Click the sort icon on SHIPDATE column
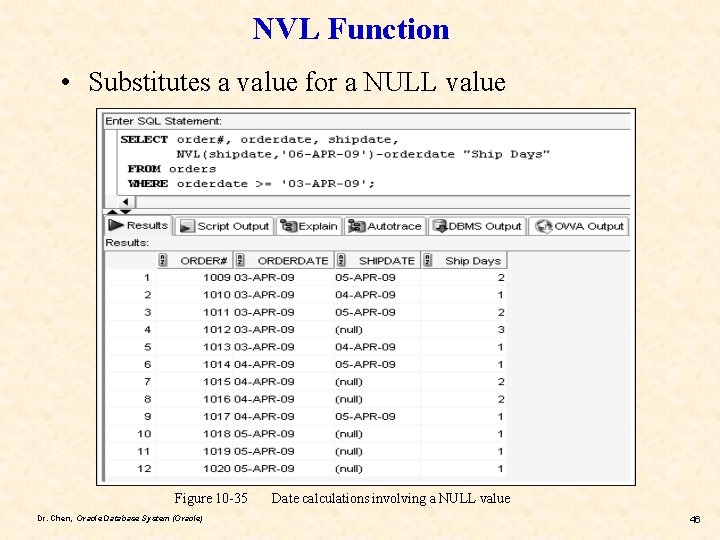720x540 pixels. tap(341, 260)
